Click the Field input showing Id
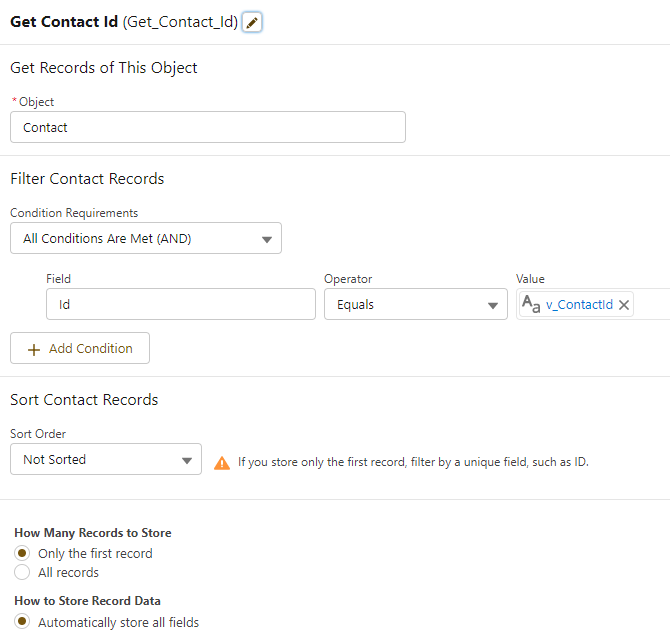This screenshot has height=630, width=670. point(181,305)
